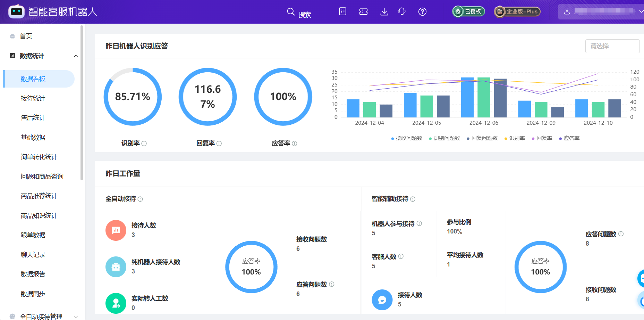
Task: Click info icon next to 应答问题数 8
Action: coord(621,234)
